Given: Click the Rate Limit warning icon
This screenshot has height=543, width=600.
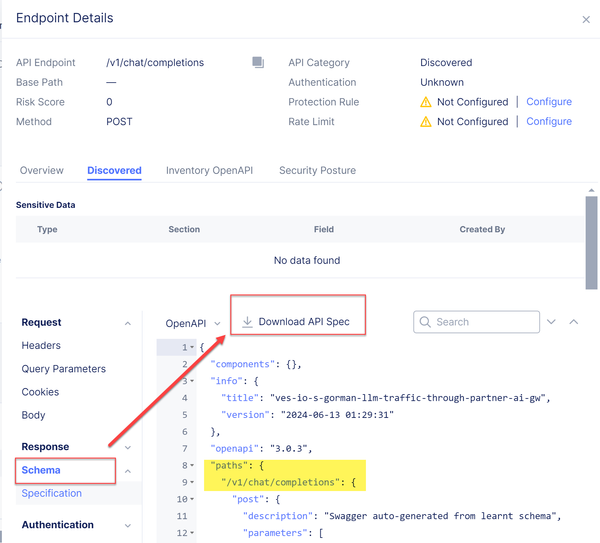Looking at the screenshot, I should 426,122.
